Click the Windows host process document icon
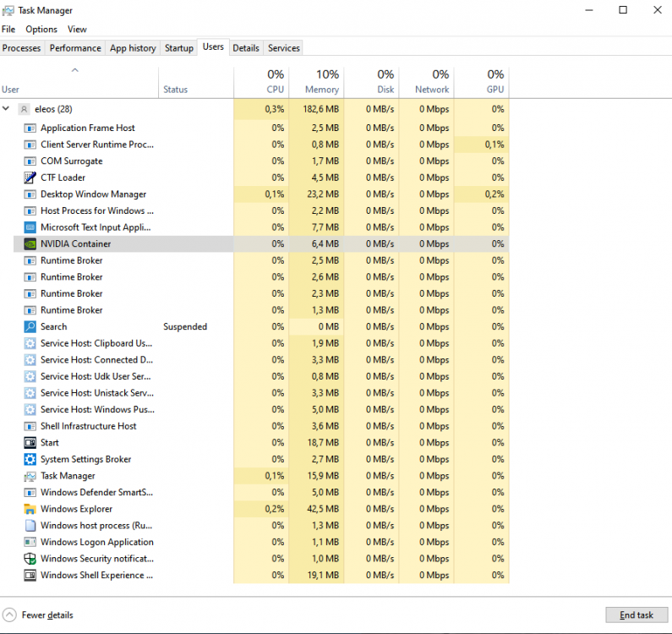 coord(30,526)
